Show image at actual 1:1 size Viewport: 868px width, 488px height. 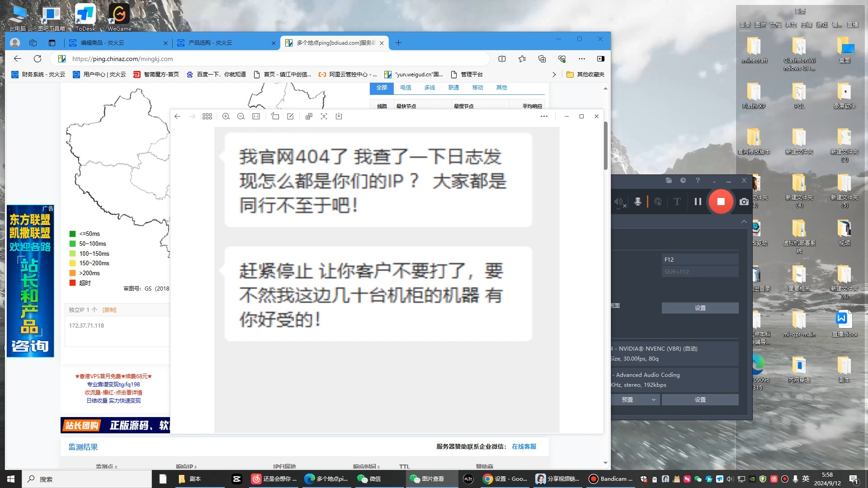pyautogui.click(x=256, y=117)
